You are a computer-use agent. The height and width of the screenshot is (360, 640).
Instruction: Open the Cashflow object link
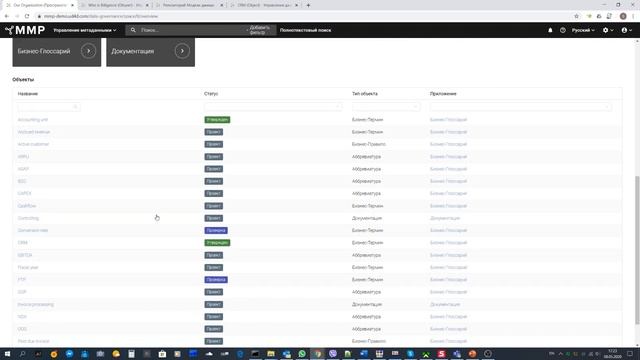pyautogui.click(x=27, y=206)
